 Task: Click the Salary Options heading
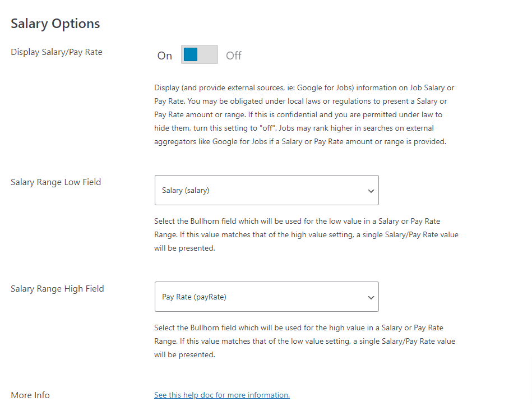coord(55,24)
